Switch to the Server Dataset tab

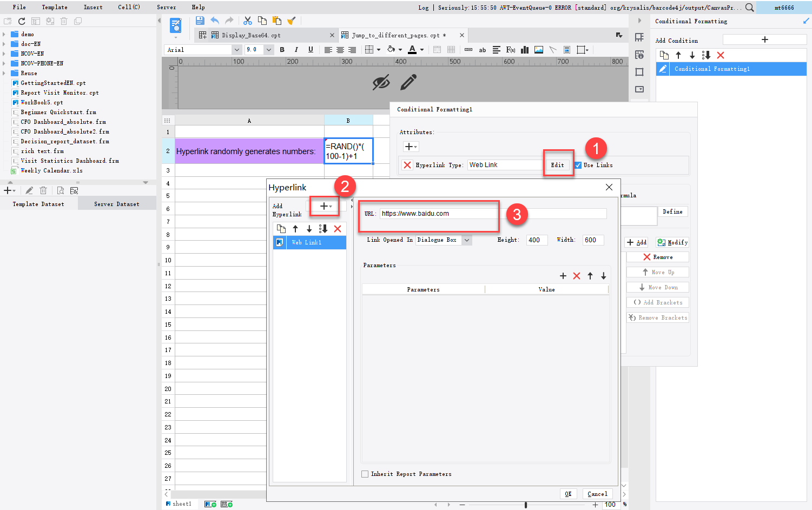(x=117, y=204)
